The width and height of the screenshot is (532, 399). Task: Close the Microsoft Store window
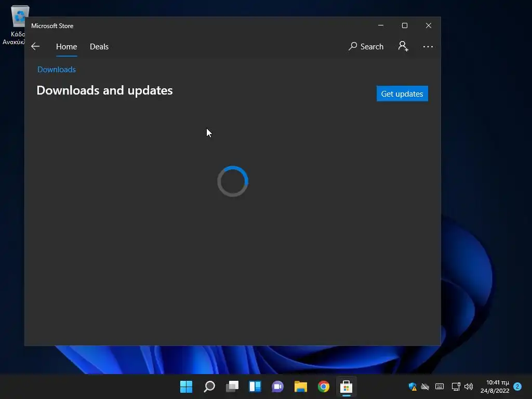(429, 25)
